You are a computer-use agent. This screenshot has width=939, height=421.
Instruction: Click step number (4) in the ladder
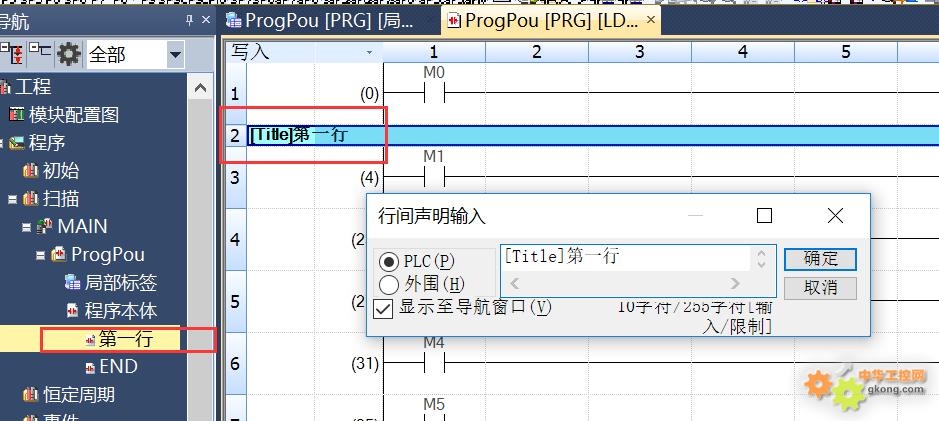[369, 177]
